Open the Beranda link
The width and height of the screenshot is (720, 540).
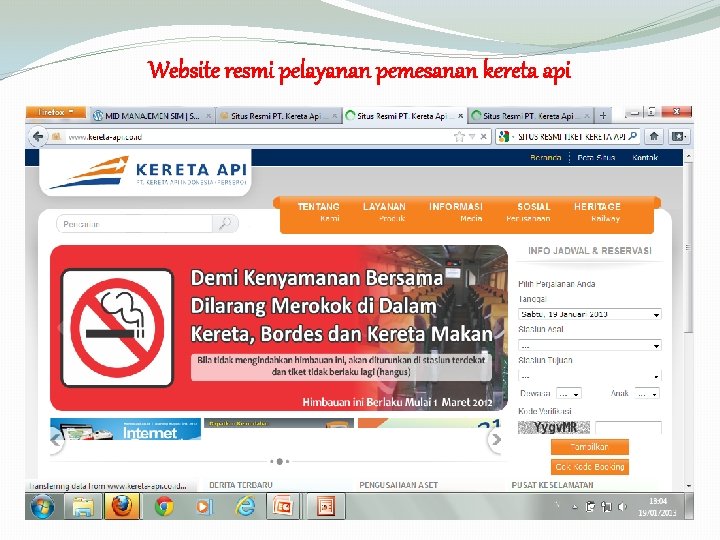click(x=546, y=158)
